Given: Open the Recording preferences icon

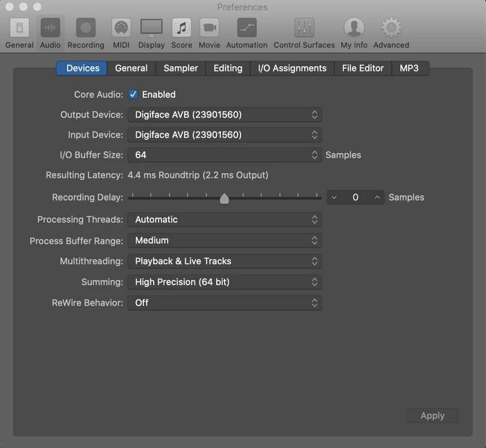Looking at the screenshot, I should 86,28.
